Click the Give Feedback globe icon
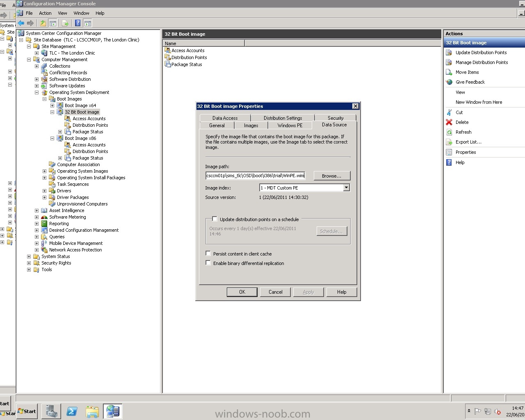Screen dimensions: 525x420 [x=449, y=82]
